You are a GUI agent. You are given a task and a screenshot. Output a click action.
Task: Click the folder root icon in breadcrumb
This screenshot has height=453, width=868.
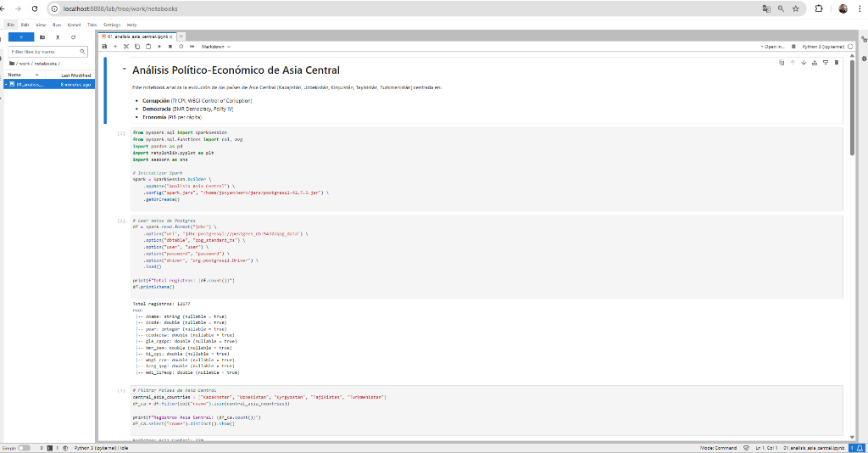click(x=12, y=63)
